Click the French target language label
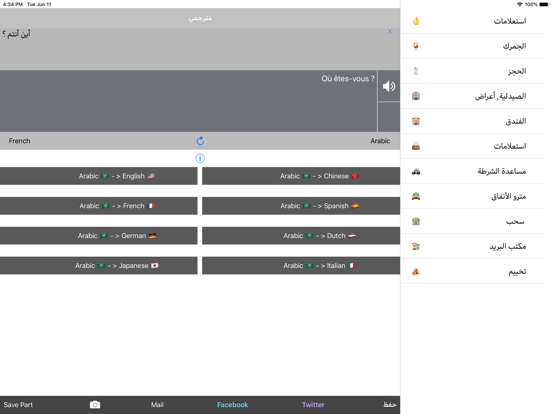 pyautogui.click(x=19, y=141)
